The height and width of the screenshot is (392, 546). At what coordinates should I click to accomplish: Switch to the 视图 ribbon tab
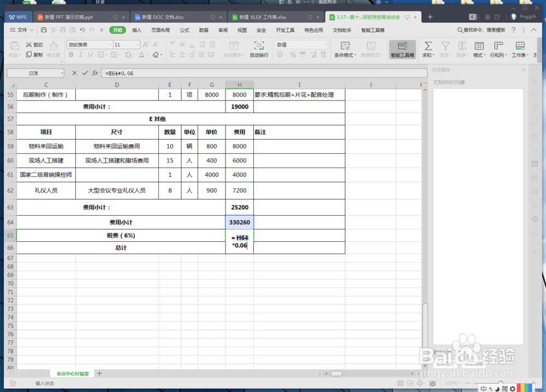[242, 30]
